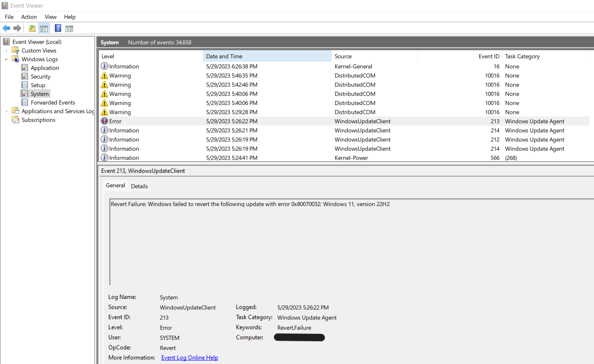Expand the Custom Views tree node
594x364 pixels.
tap(6, 51)
